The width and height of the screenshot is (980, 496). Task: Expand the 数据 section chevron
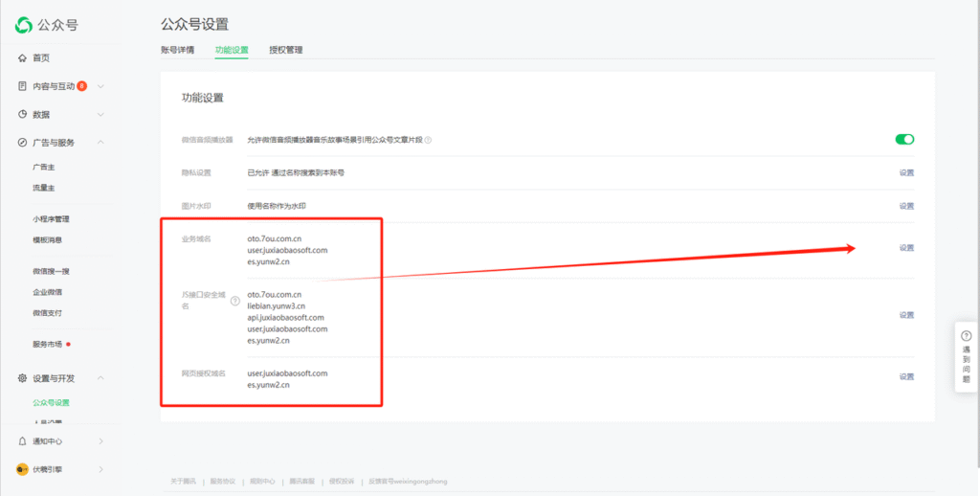[100, 114]
